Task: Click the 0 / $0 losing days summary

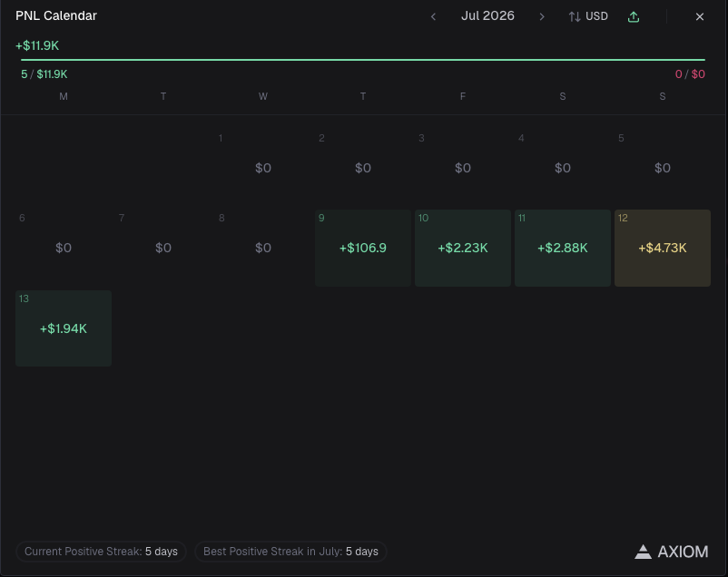Action: tap(690, 74)
